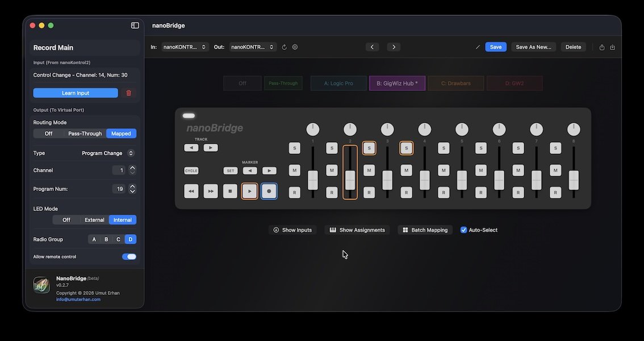Select Radio Group A

(x=94, y=239)
